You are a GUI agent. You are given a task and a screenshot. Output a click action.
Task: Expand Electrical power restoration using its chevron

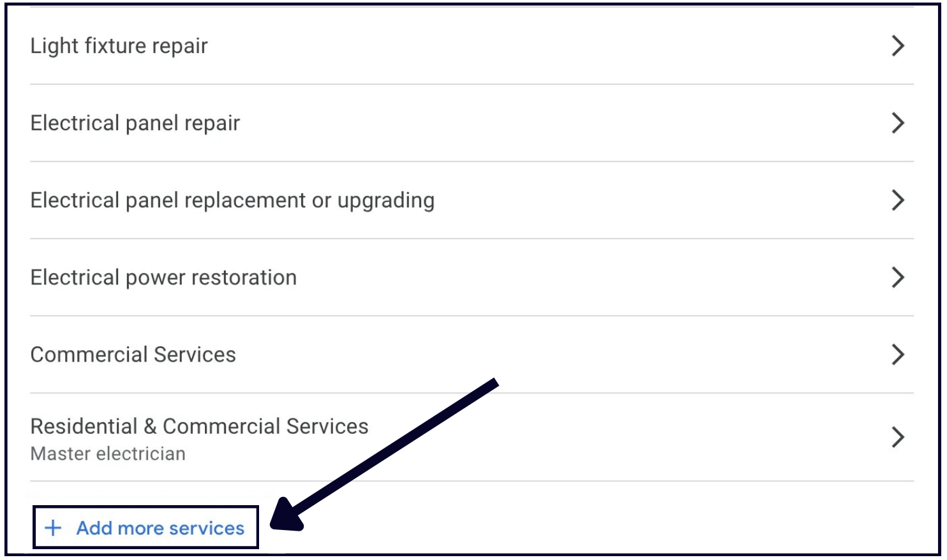tap(898, 277)
